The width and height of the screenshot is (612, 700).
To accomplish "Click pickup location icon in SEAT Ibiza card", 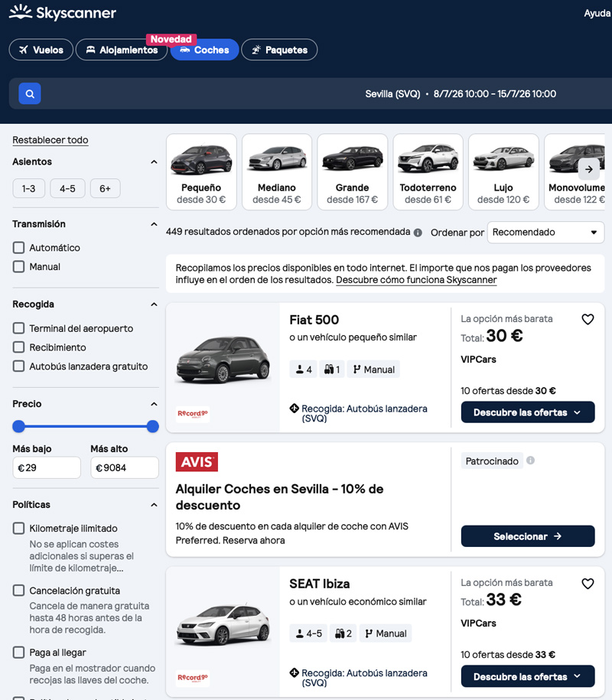I will click(295, 672).
